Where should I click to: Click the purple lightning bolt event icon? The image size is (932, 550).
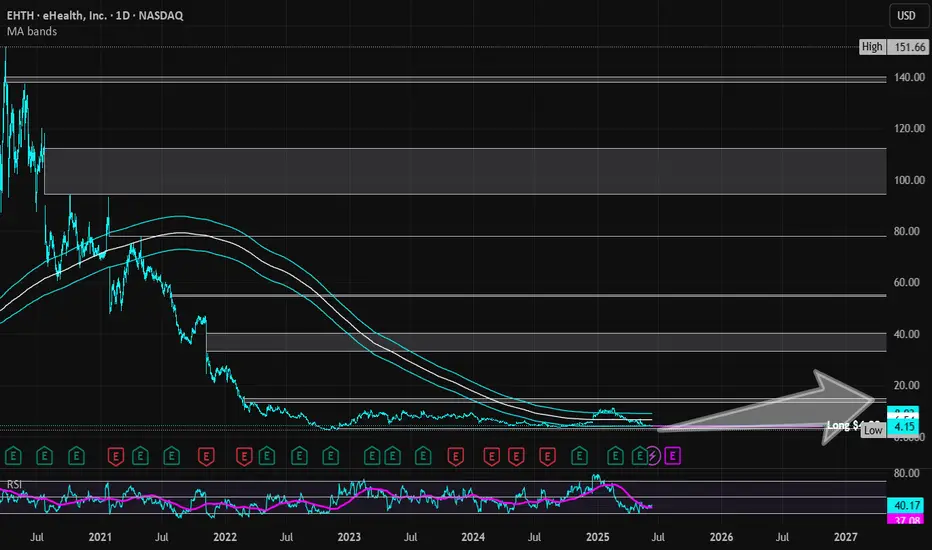(653, 456)
